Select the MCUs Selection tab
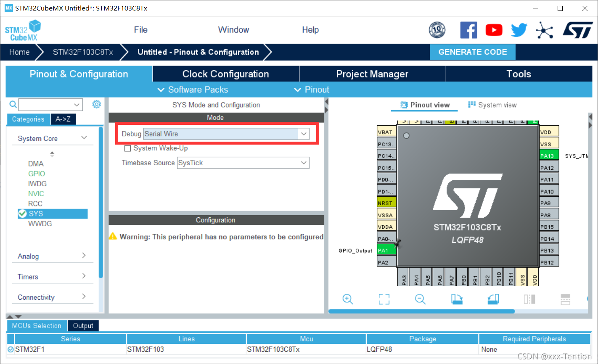The image size is (598, 364). click(x=37, y=326)
